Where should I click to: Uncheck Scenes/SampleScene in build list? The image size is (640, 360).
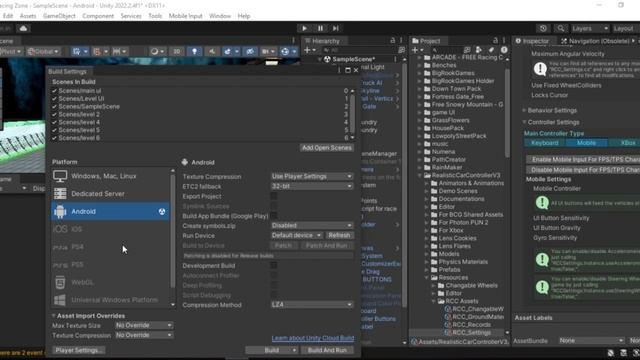(x=54, y=107)
